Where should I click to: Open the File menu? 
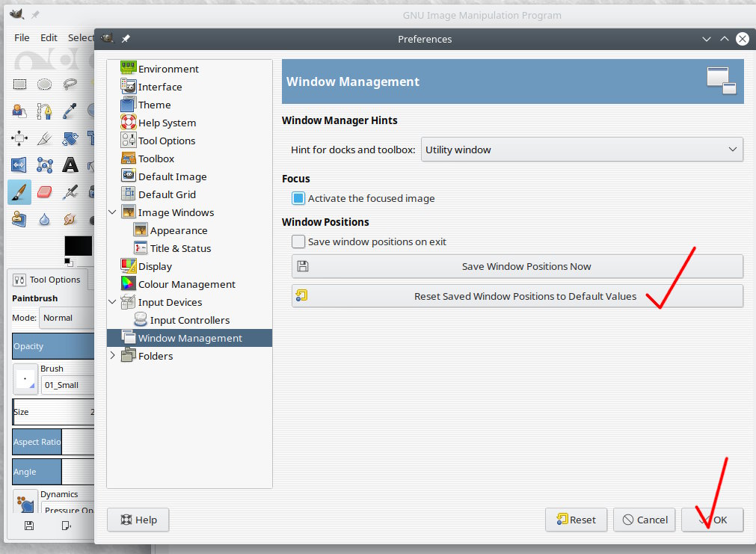[x=22, y=37]
